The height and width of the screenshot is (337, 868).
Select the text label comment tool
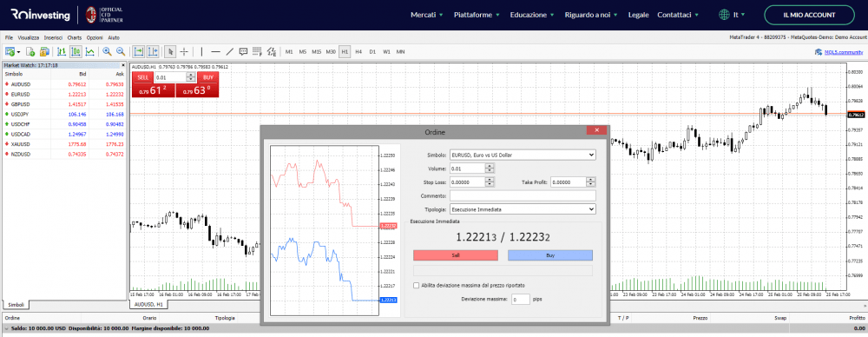pyautogui.click(x=243, y=51)
